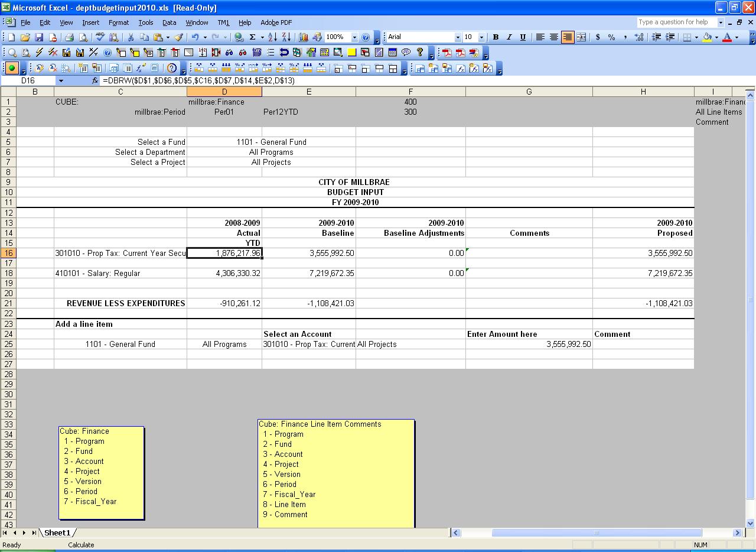Toggle Center alignment
The width and height of the screenshot is (756, 552).
click(x=553, y=37)
